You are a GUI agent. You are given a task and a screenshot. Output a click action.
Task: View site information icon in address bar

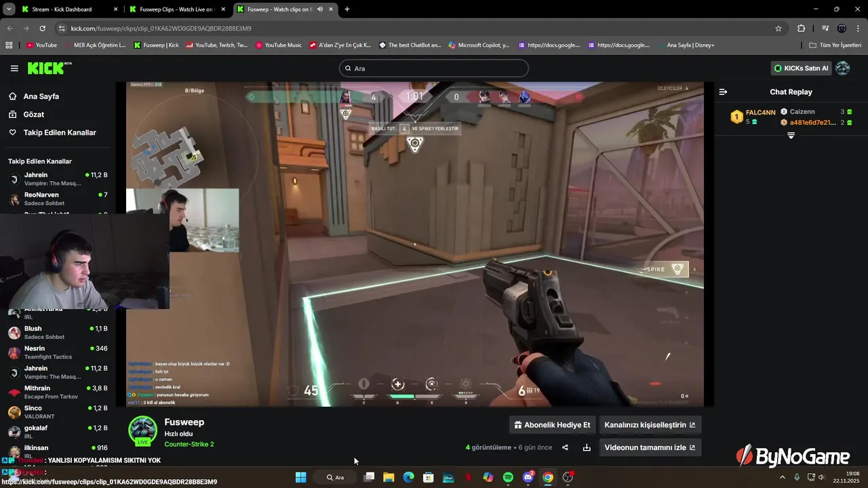tap(62, 28)
